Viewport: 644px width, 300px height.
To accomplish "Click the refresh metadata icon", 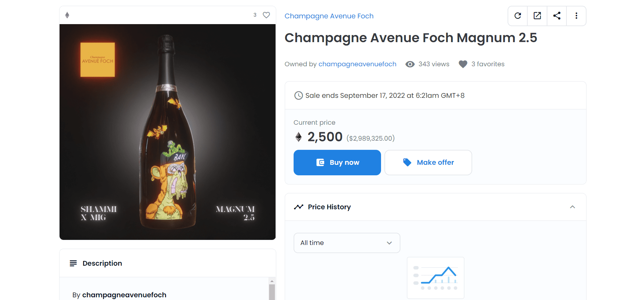I will [517, 16].
